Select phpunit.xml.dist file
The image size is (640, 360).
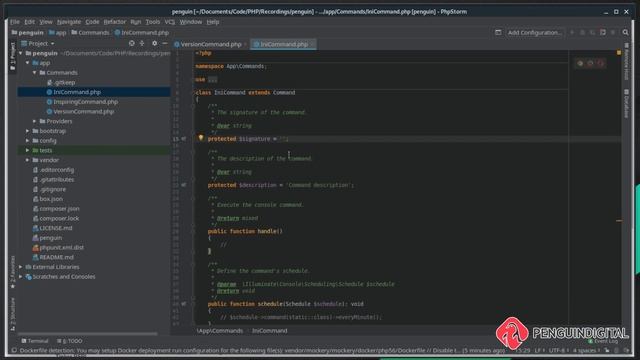[x=61, y=247]
